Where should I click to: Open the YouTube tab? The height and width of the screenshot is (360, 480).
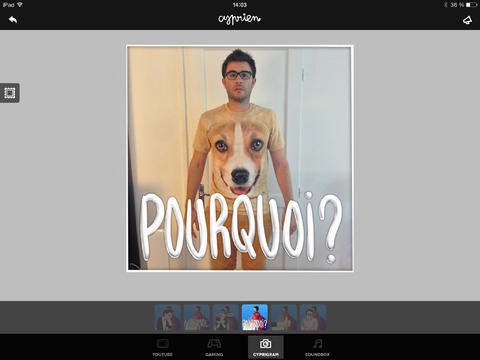click(162, 347)
